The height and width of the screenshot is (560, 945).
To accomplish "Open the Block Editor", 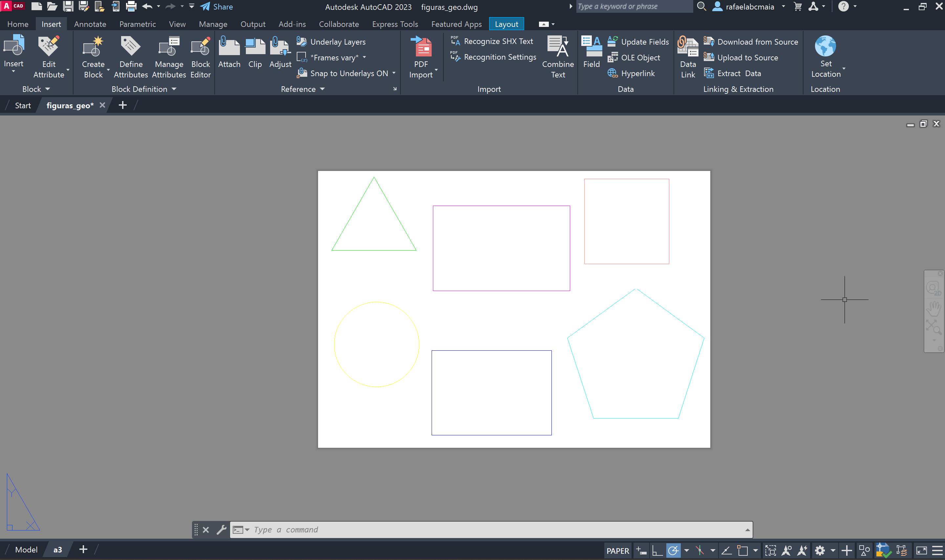I will [x=200, y=57].
